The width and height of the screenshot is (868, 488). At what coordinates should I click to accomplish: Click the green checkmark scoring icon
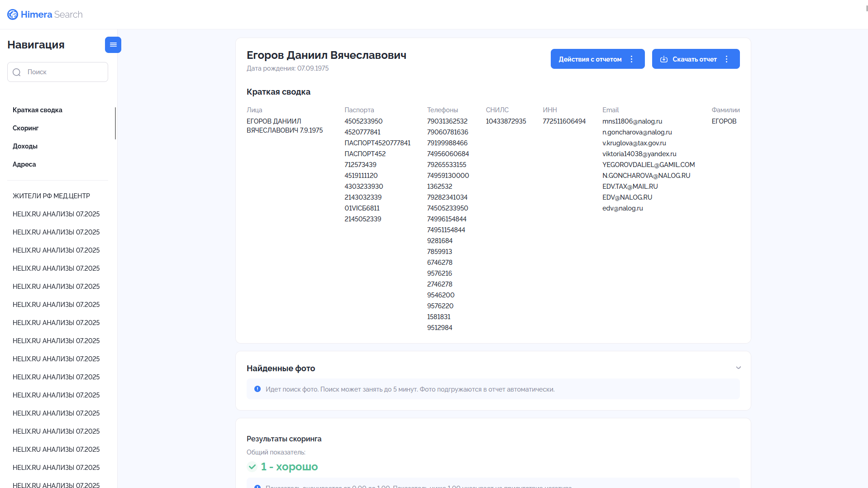(252, 467)
